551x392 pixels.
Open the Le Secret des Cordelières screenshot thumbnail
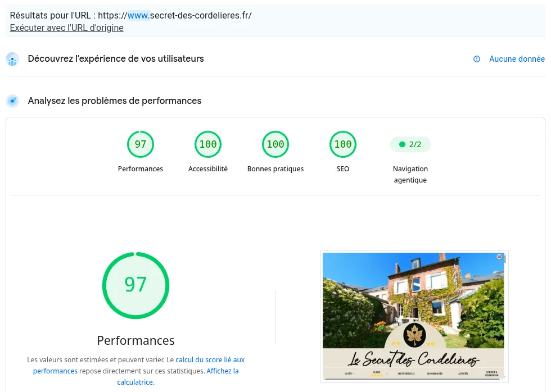tap(414, 316)
